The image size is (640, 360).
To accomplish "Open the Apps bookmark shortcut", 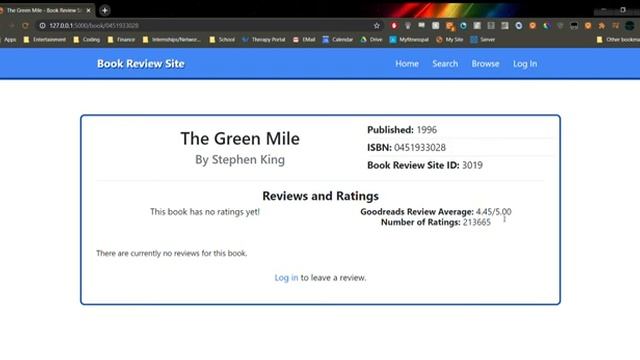I will tap(8, 40).
